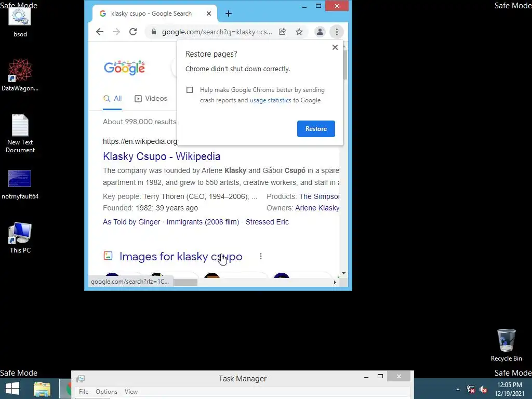Show hidden system tray icons
Viewport: 532px width, 399px height.
[458, 389]
